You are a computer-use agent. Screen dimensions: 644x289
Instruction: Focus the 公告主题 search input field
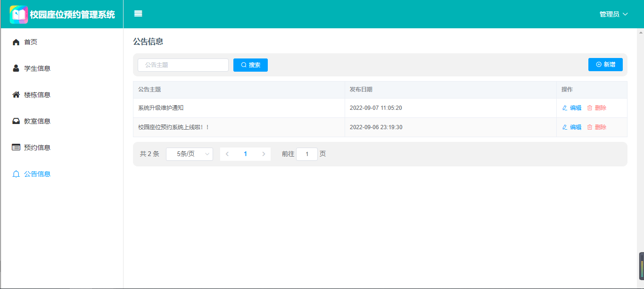[x=183, y=65]
